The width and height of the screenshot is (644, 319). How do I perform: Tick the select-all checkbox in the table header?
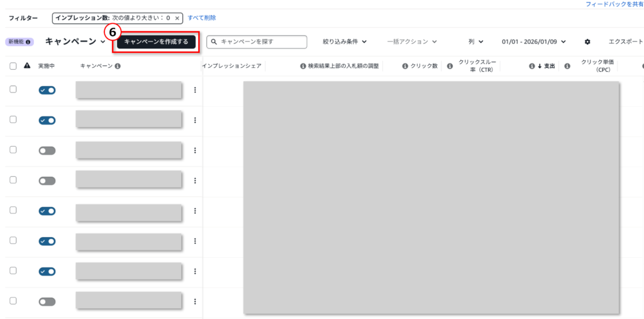[x=13, y=66]
